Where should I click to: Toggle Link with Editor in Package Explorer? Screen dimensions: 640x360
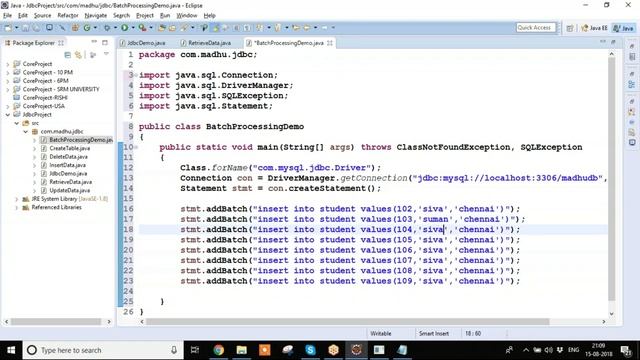click(x=78, y=55)
